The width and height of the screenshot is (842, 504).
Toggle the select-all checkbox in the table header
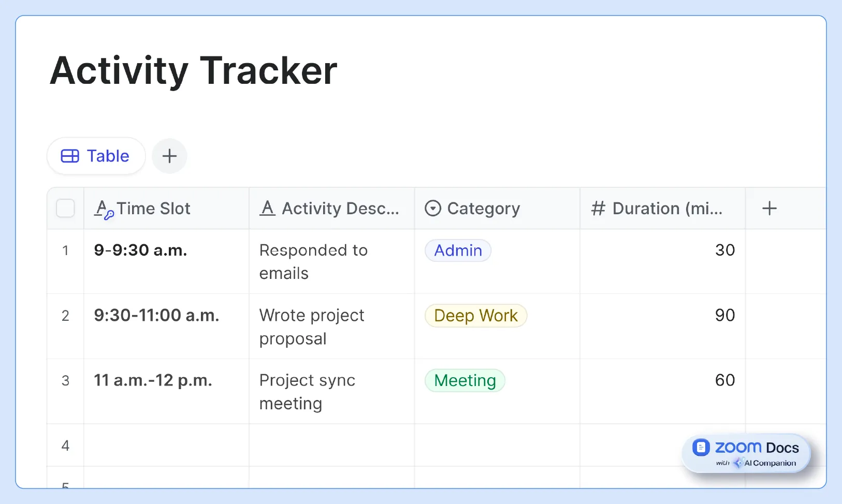[x=65, y=208]
